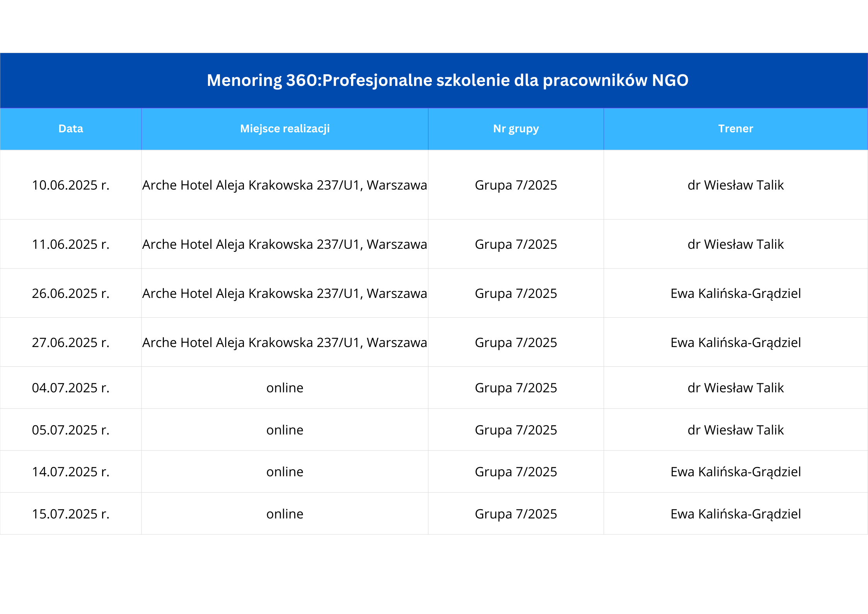Click the 'Trener' column header

[x=735, y=129]
